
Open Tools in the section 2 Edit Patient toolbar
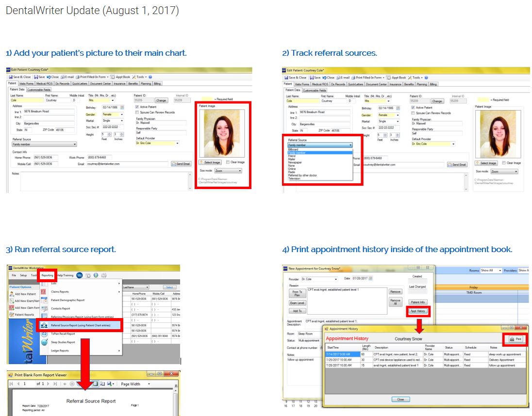416,78
